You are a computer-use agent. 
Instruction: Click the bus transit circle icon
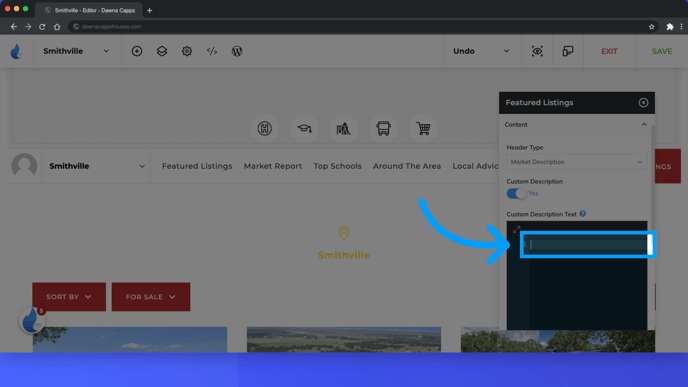[383, 129]
